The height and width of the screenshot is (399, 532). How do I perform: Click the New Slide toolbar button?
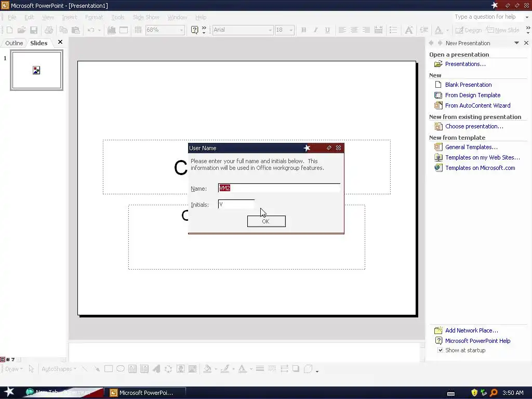coord(503,30)
